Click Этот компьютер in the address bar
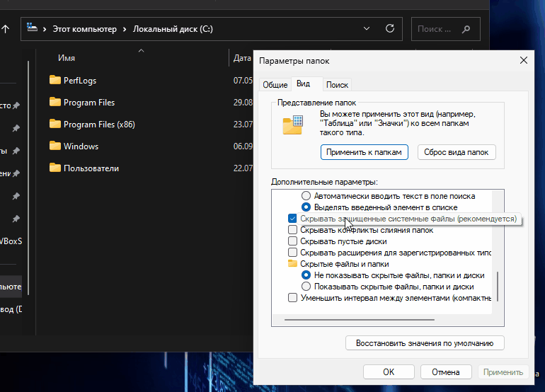 point(84,29)
